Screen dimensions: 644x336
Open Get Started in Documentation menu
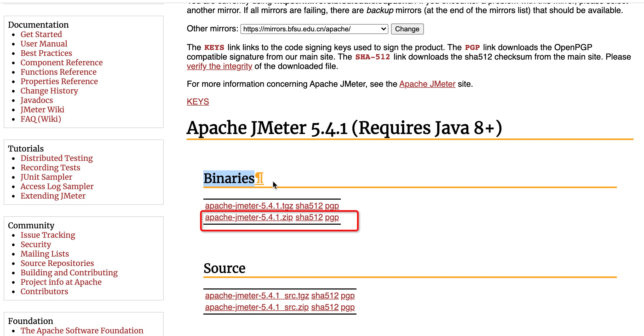click(x=41, y=34)
